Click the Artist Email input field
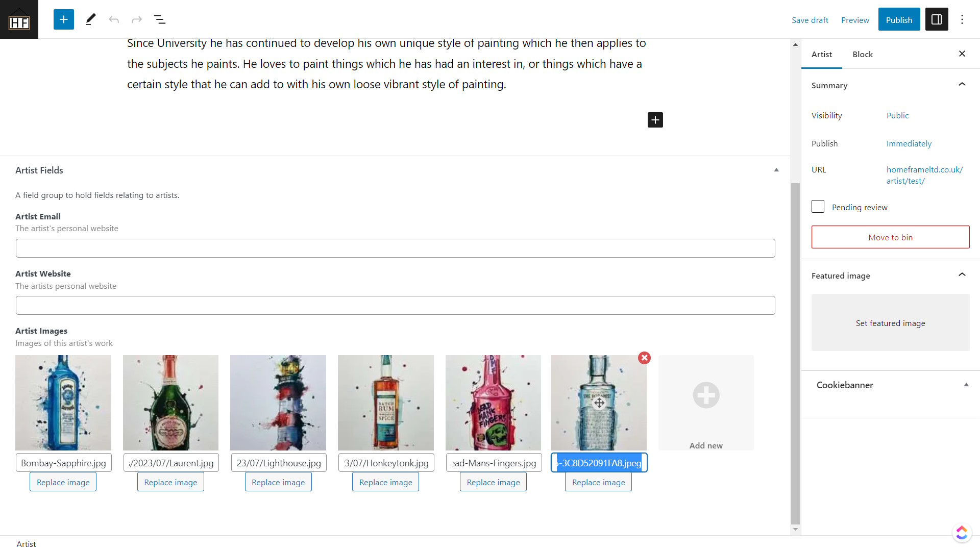This screenshot has width=980, height=551. coord(396,248)
